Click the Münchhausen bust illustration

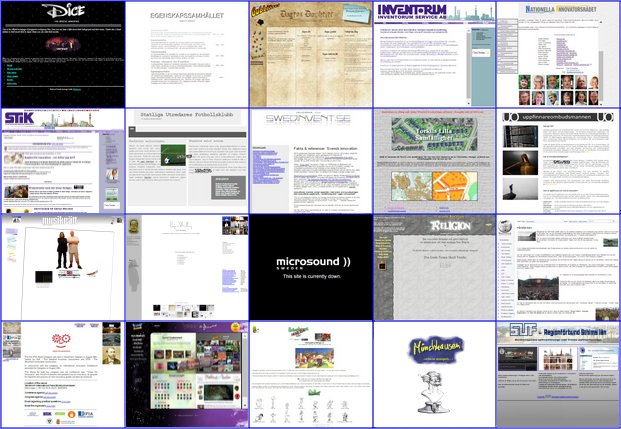(433, 392)
